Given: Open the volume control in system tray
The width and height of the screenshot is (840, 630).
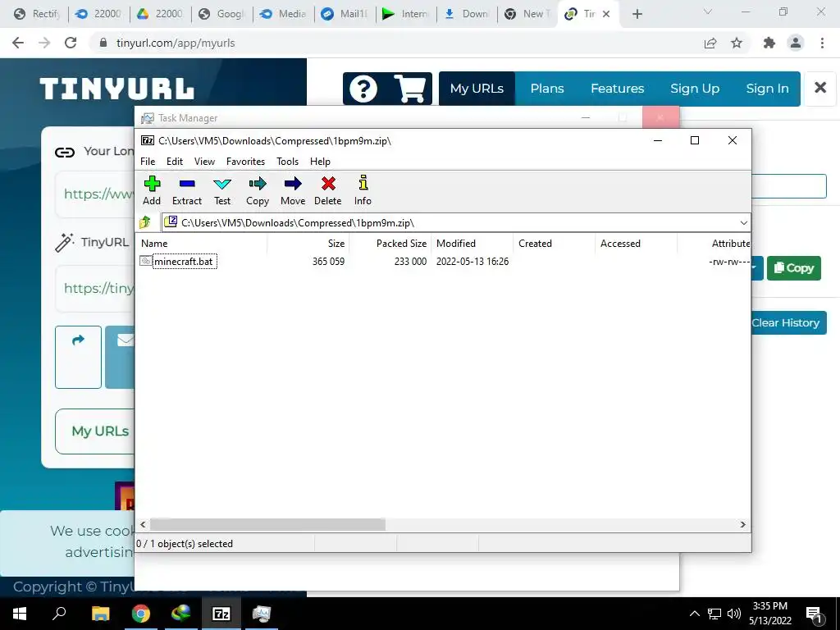Looking at the screenshot, I should pyautogui.click(x=734, y=614).
